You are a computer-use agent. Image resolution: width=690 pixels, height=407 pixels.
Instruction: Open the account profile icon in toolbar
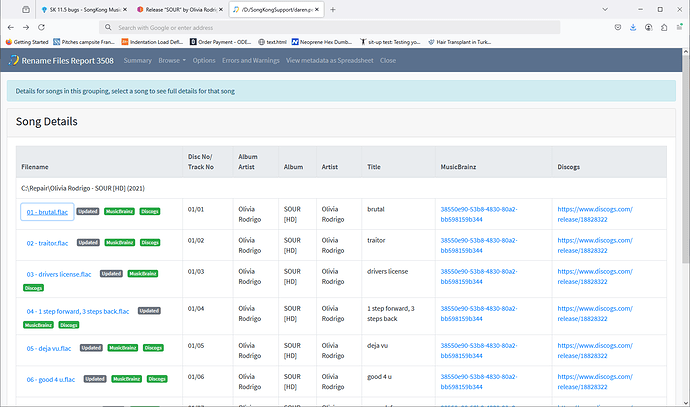pyautogui.click(x=649, y=27)
